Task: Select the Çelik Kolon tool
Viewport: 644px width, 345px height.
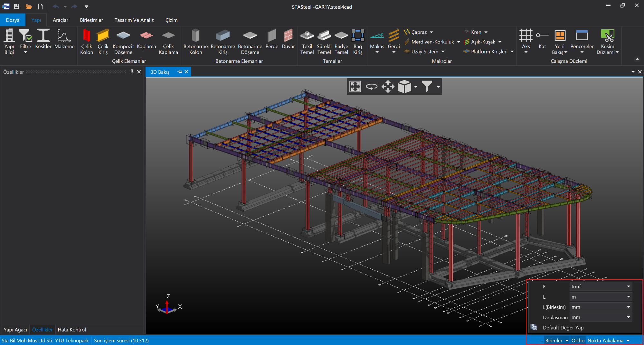Action: coord(86,42)
